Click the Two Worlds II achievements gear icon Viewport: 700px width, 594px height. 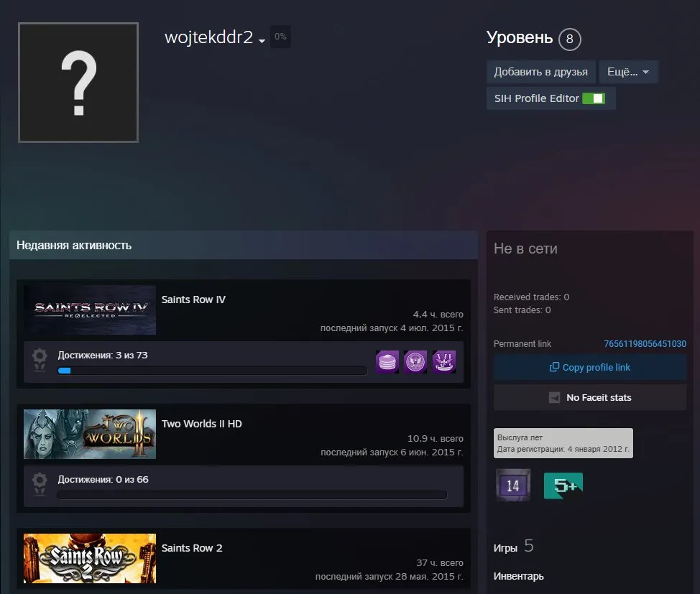40,484
